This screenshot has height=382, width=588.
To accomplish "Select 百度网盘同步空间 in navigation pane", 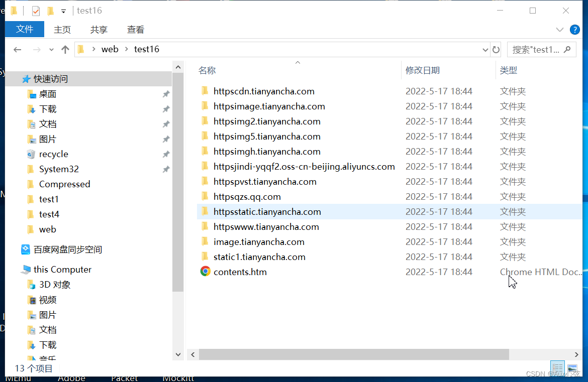I will coord(67,249).
